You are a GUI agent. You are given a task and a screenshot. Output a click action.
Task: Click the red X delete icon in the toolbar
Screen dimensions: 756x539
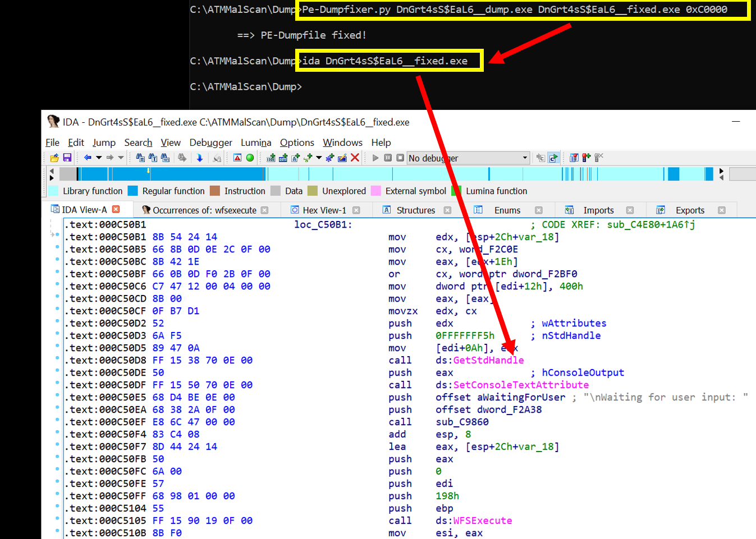coord(355,158)
